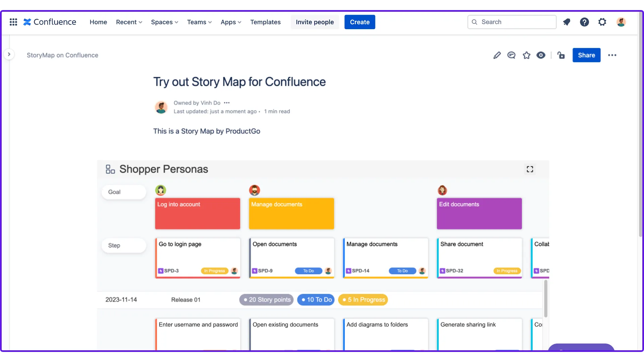
Task: Open page restrictions lock icon
Action: (x=561, y=55)
